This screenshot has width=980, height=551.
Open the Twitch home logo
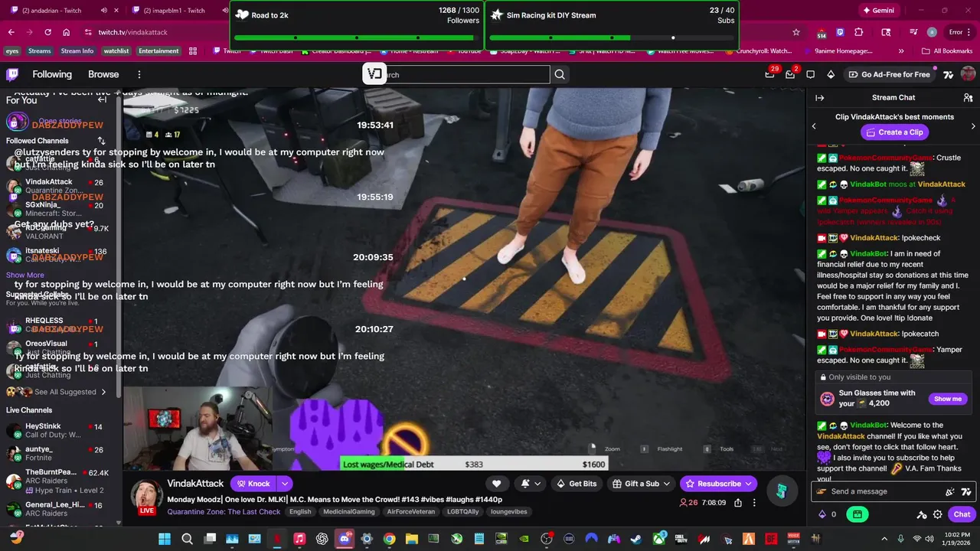tap(12, 74)
